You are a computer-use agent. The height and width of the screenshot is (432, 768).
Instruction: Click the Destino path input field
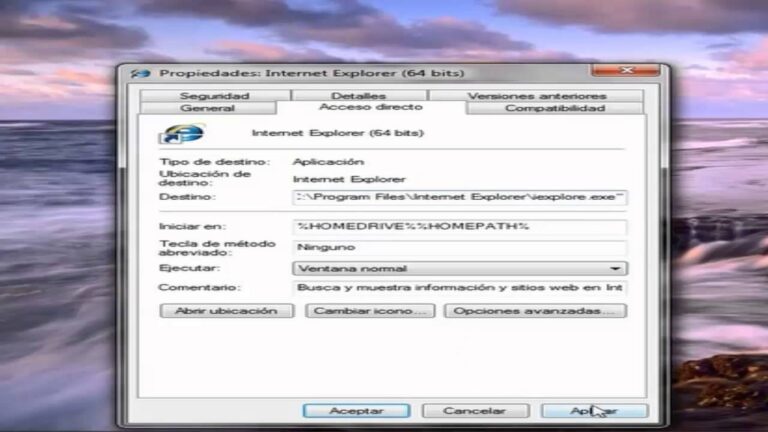coord(460,197)
